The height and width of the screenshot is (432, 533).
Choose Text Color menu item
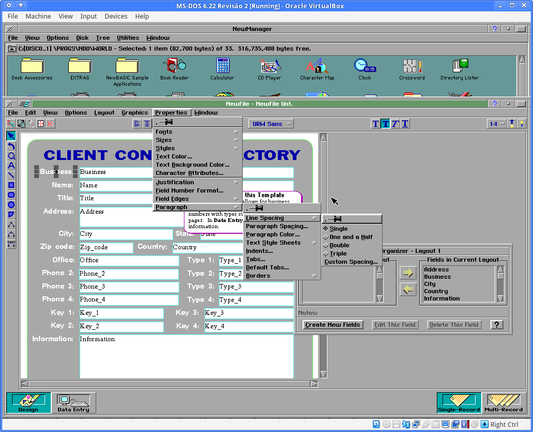point(197,157)
